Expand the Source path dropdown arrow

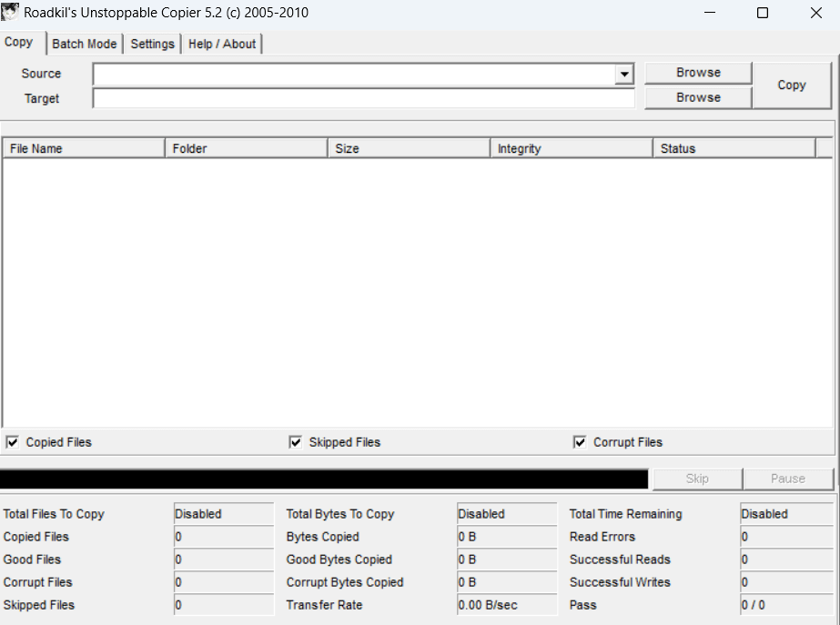point(624,74)
